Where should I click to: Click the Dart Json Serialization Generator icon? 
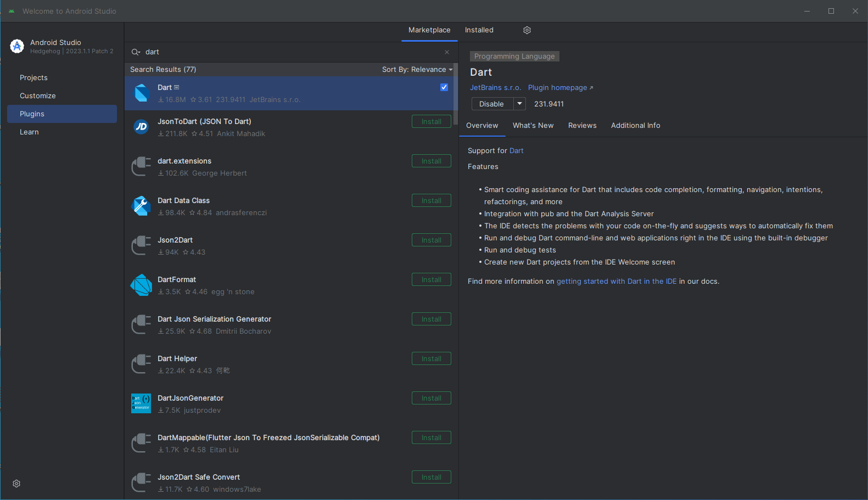(x=142, y=324)
